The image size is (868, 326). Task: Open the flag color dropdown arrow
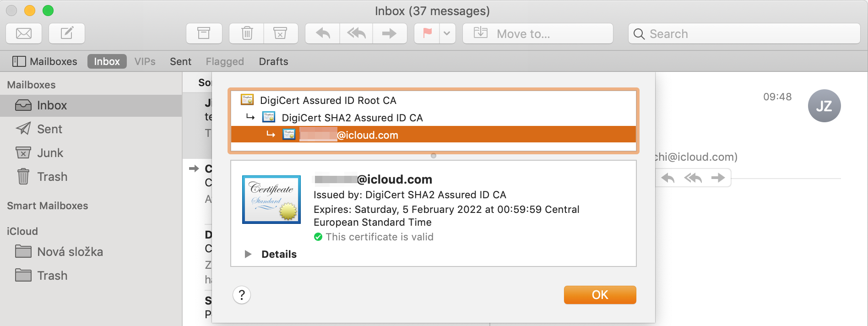click(447, 33)
